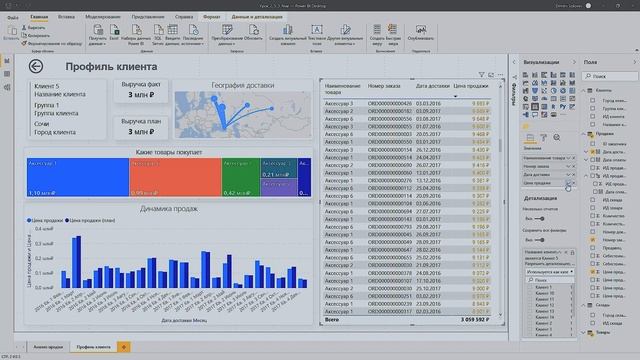Check the Группа клиента field checkbox
This screenshot has width=640, height=360.
click(x=593, y=109)
